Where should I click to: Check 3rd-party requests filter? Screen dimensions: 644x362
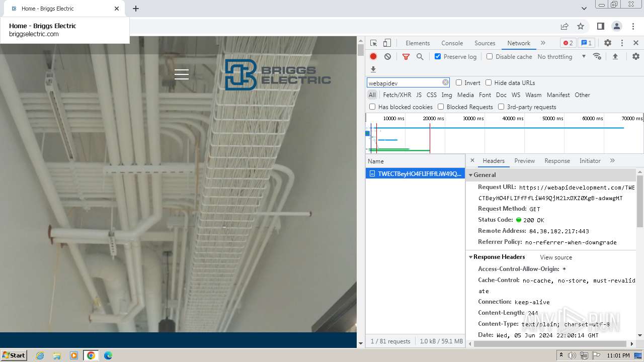(501, 107)
